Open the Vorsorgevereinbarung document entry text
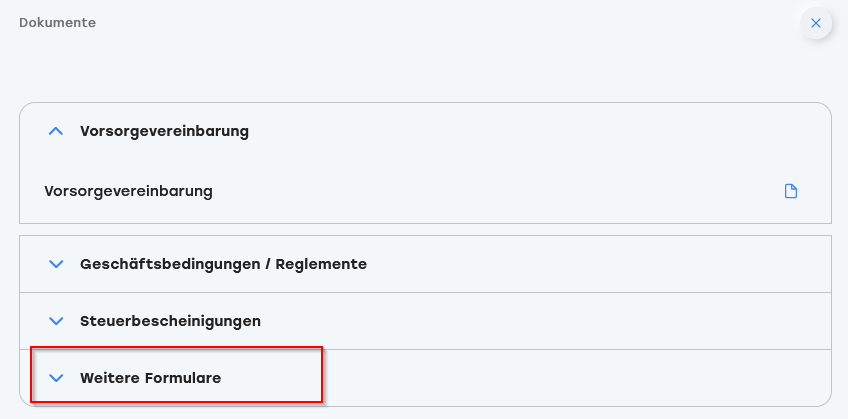848x419 pixels. 128,191
